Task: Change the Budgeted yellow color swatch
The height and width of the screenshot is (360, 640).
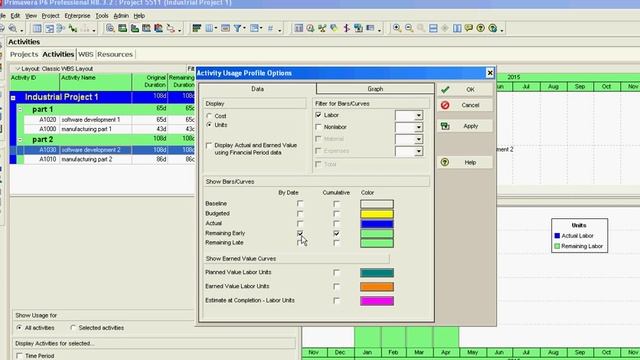Action: click(x=377, y=214)
